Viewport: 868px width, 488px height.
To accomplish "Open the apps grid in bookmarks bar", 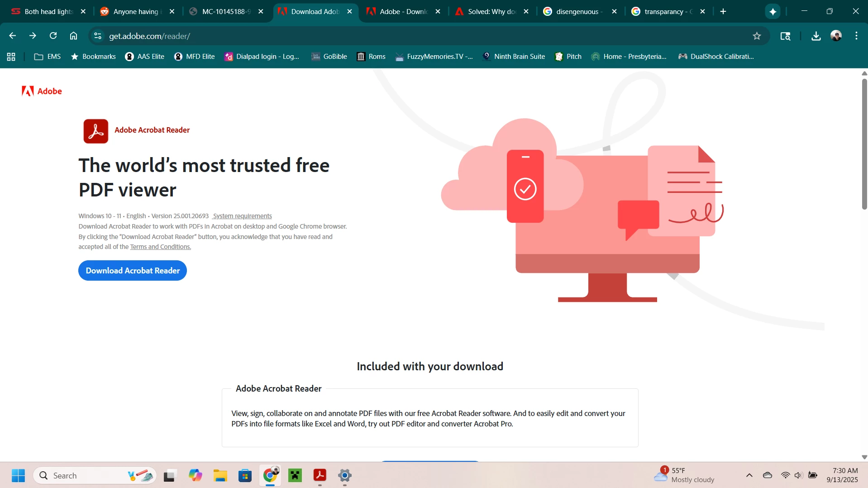I will pyautogui.click(x=11, y=57).
